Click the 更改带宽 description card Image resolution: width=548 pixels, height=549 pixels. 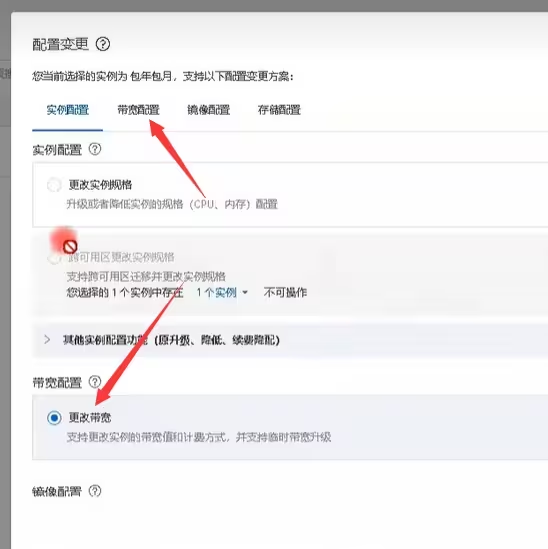(290, 427)
